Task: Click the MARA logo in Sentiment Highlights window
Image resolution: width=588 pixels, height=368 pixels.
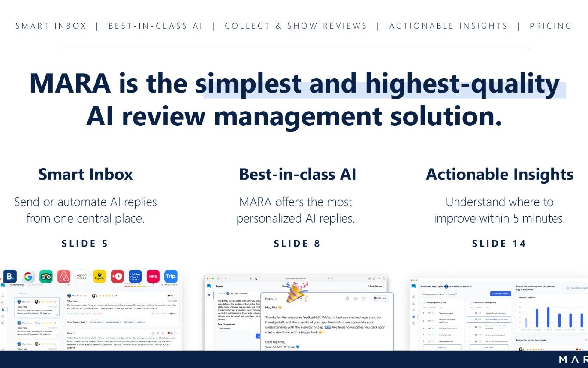Action: [x=414, y=286]
